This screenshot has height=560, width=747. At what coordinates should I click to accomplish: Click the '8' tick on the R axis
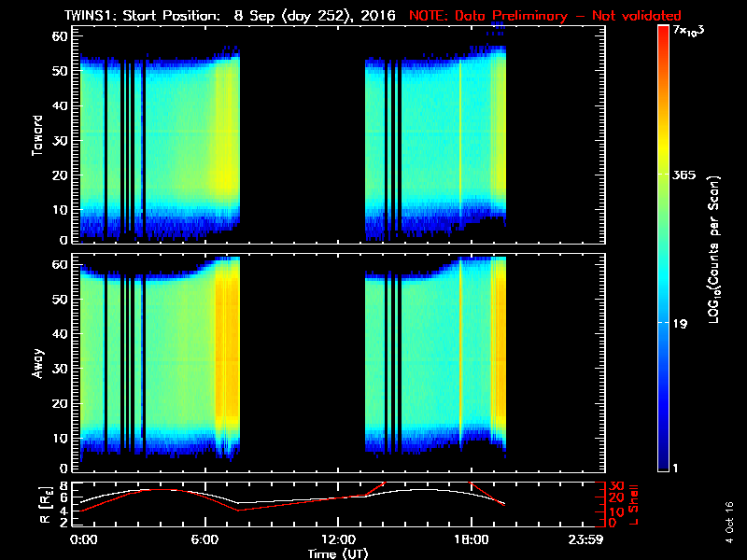coord(63,486)
